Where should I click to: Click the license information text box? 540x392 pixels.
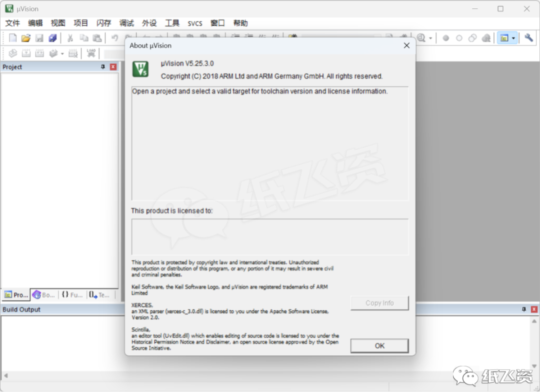270,237
